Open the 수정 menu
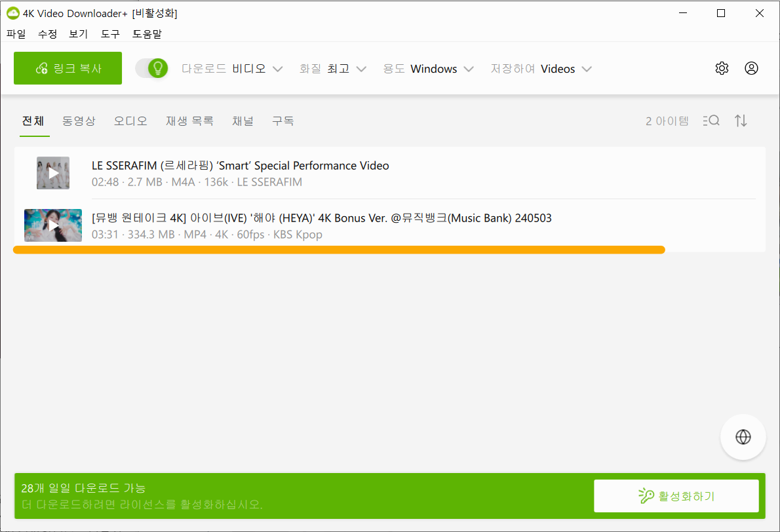The width and height of the screenshot is (780, 532). pos(47,34)
